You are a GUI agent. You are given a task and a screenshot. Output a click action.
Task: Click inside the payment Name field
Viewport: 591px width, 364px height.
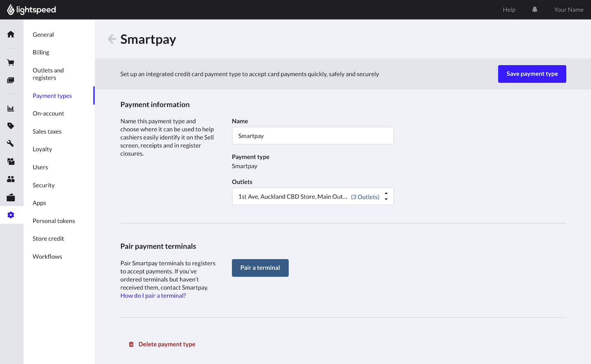(313, 136)
